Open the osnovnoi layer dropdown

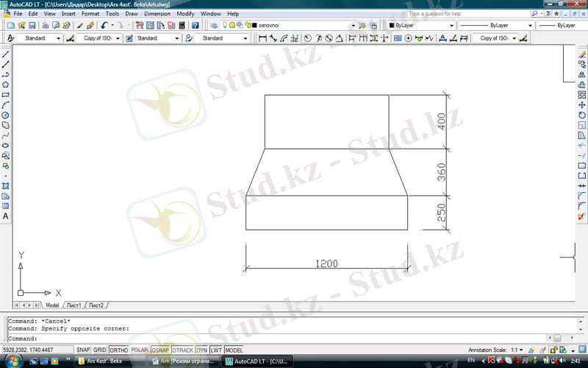coord(353,25)
